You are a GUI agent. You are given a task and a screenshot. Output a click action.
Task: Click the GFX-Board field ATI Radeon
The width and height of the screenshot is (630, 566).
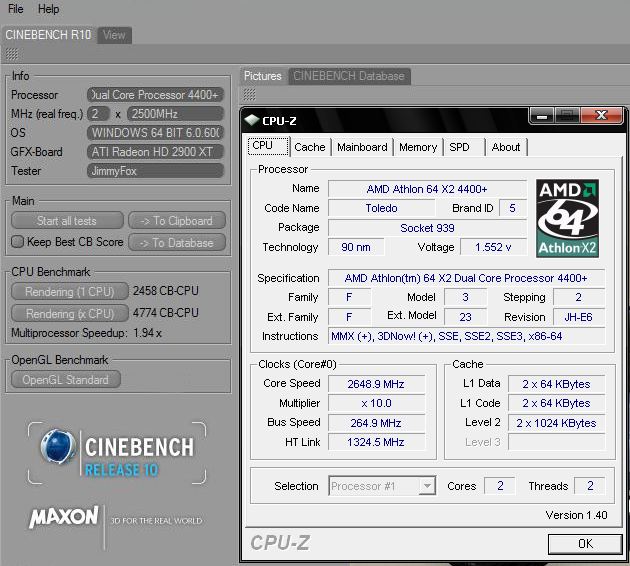155,152
